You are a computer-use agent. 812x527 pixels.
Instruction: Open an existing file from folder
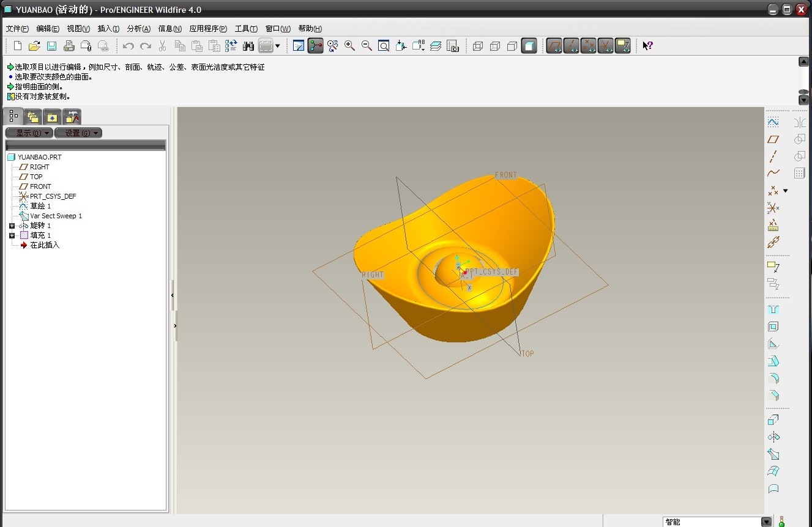[x=34, y=46]
